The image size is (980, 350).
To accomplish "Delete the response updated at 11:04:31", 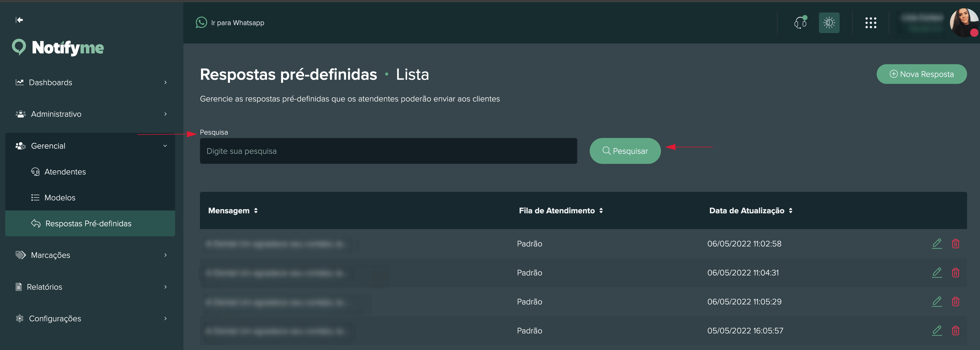I will pyautogui.click(x=955, y=273).
